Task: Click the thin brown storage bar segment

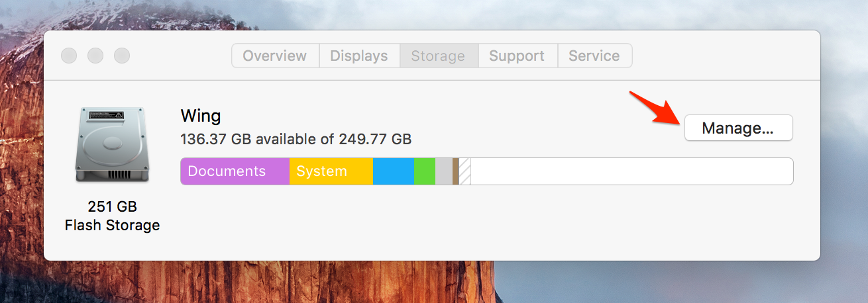Action: (x=456, y=171)
